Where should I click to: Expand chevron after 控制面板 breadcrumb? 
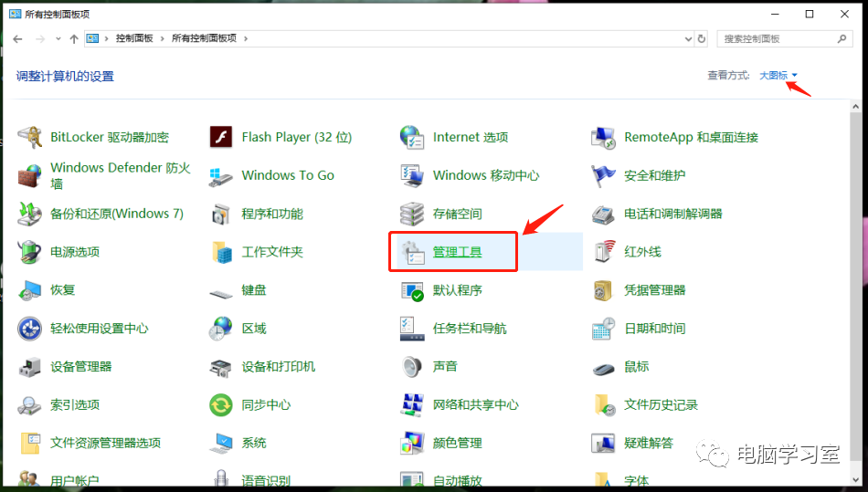(x=163, y=38)
